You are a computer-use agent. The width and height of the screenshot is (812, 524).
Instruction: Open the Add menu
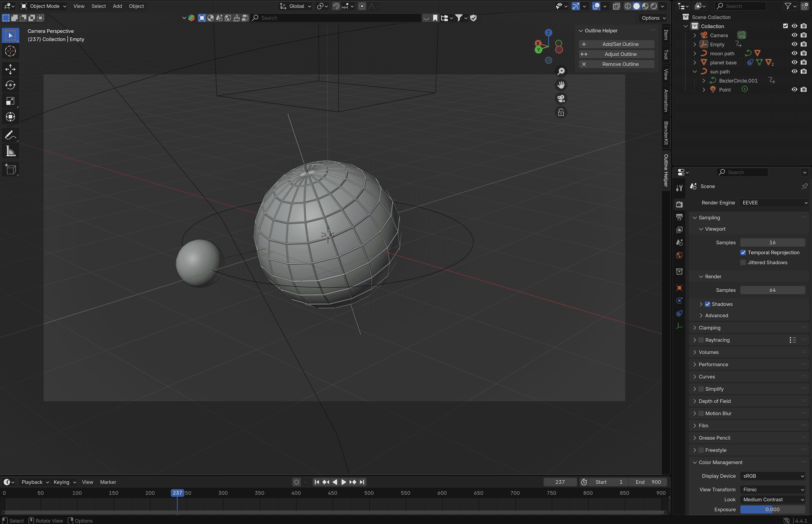pos(117,6)
